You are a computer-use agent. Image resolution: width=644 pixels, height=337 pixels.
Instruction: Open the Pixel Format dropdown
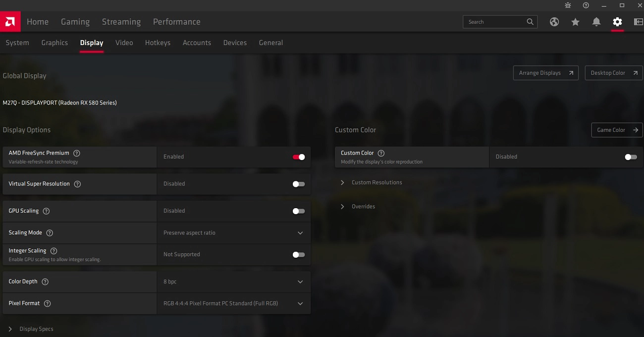[x=234, y=303]
